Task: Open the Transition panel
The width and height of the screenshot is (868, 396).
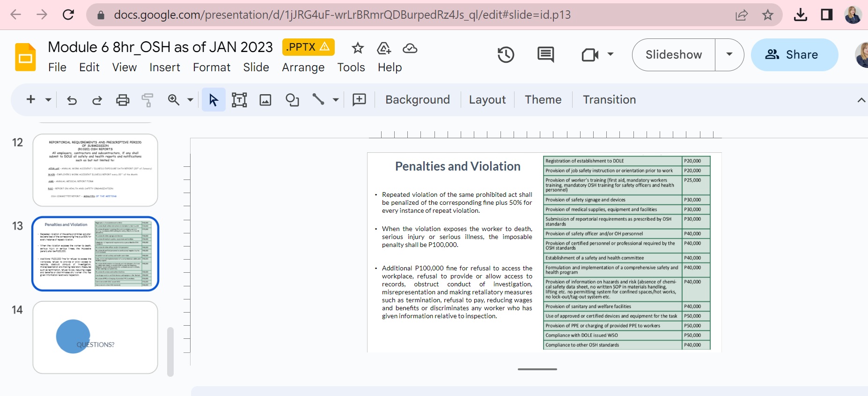Action: (610, 100)
